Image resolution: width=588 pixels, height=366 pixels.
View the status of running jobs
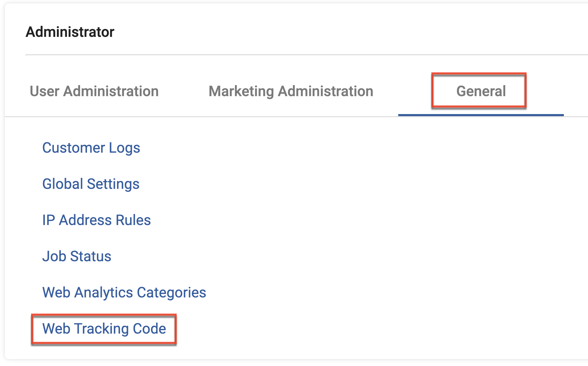(x=77, y=256)
